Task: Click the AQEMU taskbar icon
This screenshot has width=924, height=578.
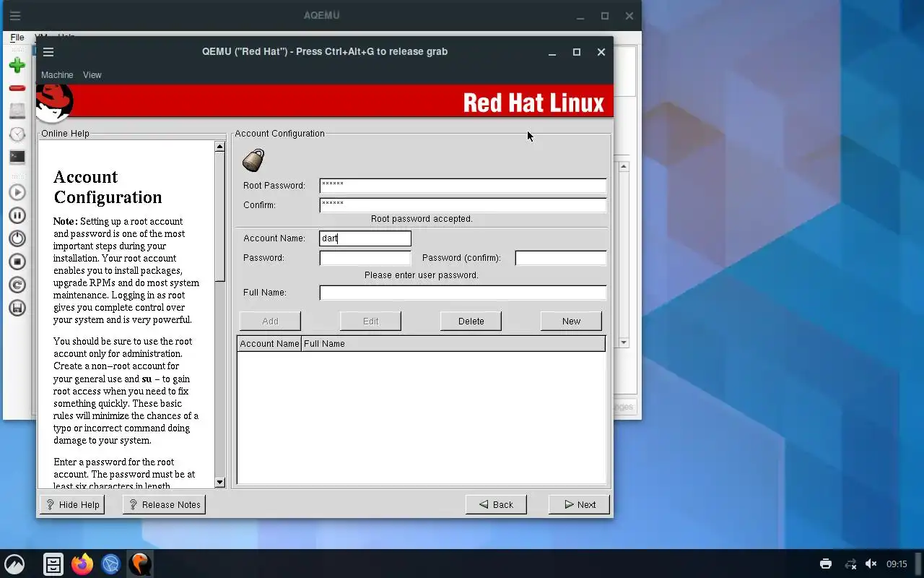Action: [139, 564]
